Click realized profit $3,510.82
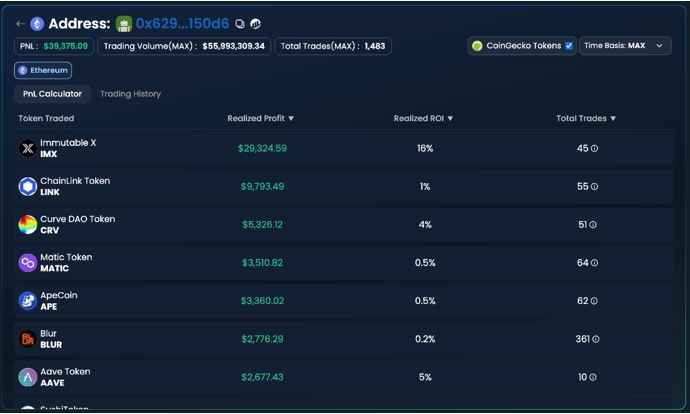This screenshot has width=690, height=414. tap(262, 263)
